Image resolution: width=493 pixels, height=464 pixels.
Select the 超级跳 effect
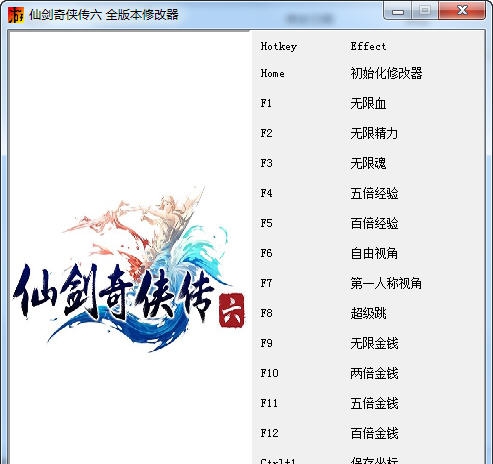368,313
